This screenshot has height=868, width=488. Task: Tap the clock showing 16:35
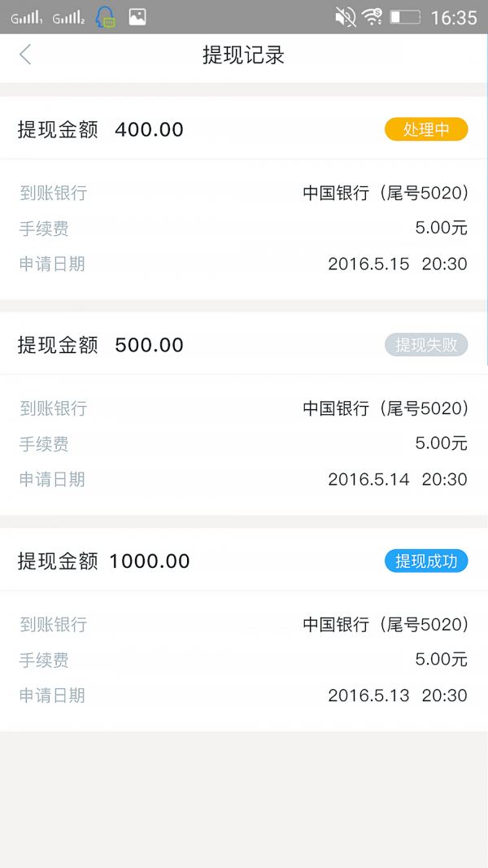tap(454, 17)
